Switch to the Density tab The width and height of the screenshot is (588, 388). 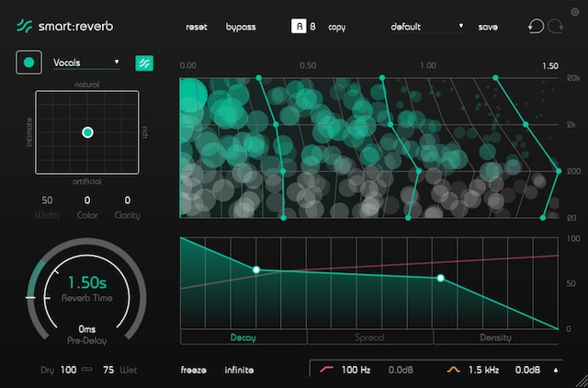point(496,337)
